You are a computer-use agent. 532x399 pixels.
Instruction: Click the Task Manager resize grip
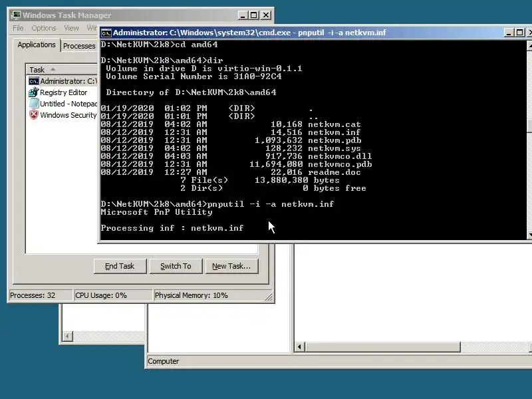tap(269, 297)
